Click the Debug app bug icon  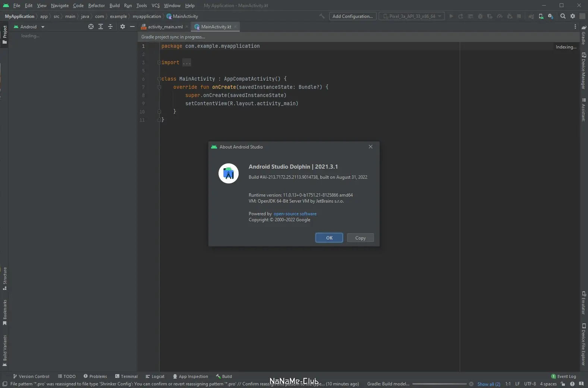pos(480,16)
